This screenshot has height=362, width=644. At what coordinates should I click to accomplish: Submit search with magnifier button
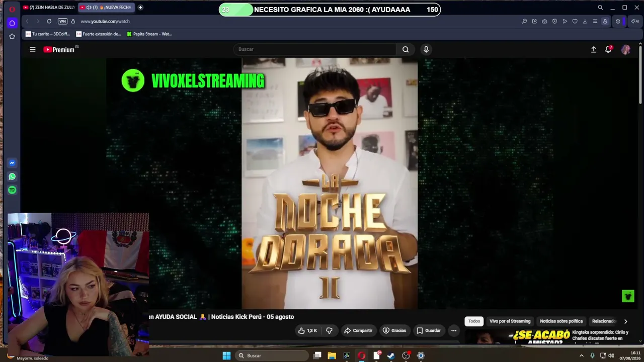(406, 49)
